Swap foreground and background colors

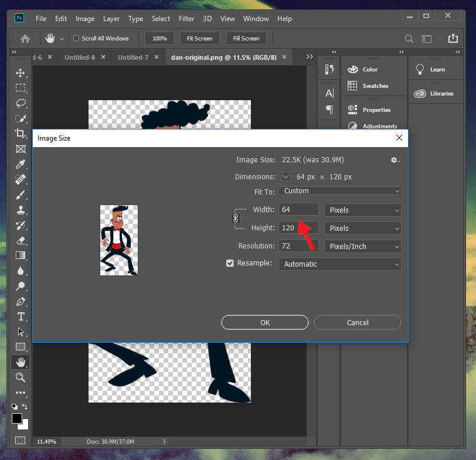point(25,406)
